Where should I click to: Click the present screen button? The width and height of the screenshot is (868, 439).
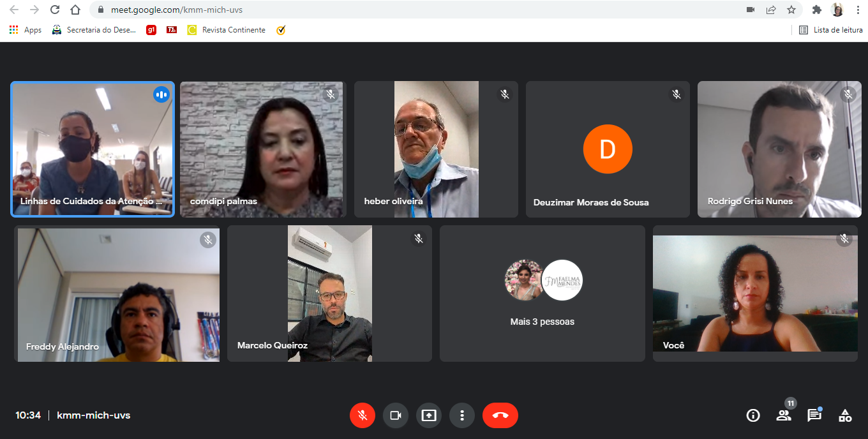click(428, 415)
